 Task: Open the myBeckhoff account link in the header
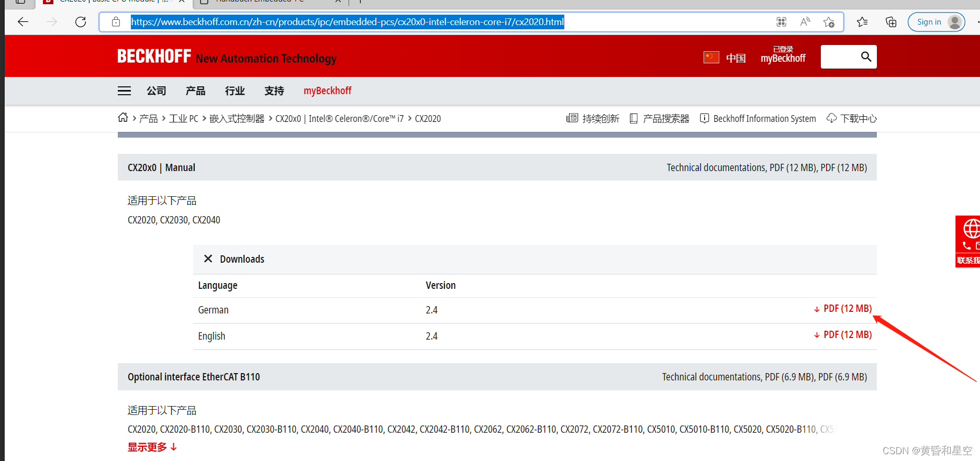click(783, 55)
